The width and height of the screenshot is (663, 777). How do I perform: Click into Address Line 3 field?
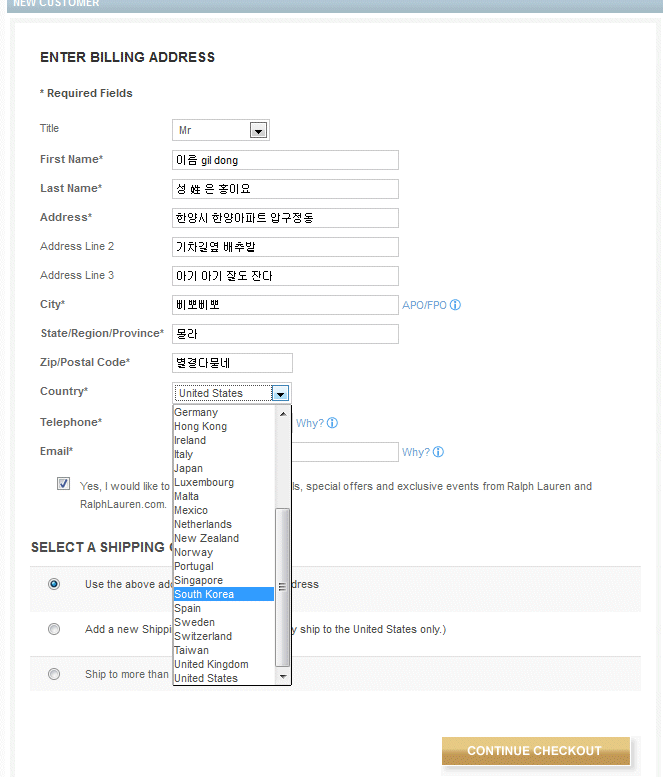(285, 276)
